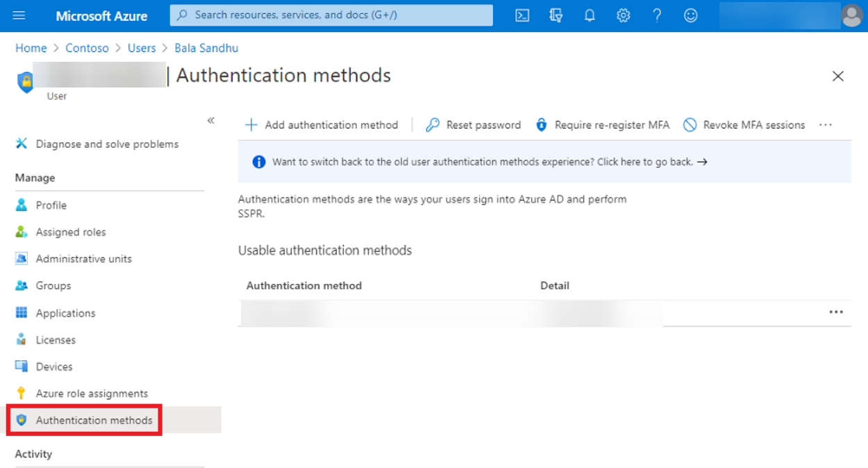This screenshot has height=468, width=868.
Task: Switch to the Profile section
Action: [x=51, y=205]
